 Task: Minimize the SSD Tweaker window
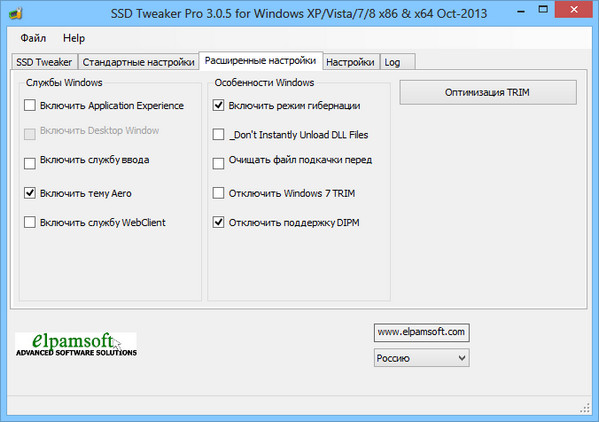(x=520, y=12)
